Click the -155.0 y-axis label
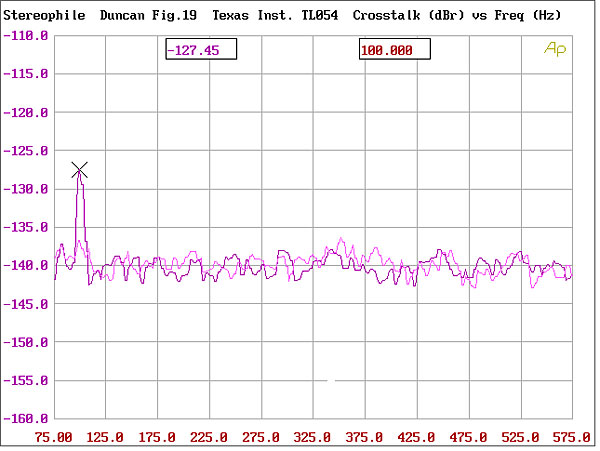Screen dimensions: 600x451 pos(26,381)
